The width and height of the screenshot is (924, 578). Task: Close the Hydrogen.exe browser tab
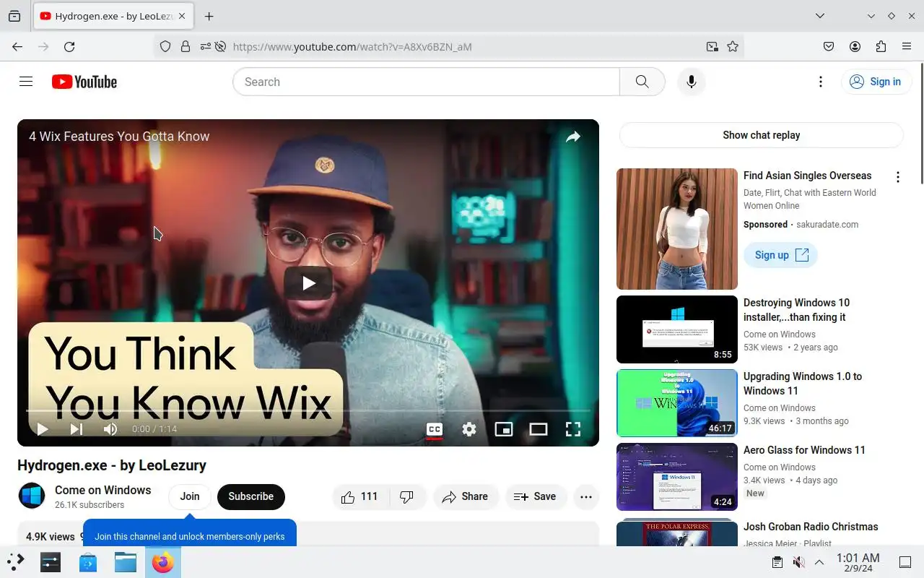(x=181, y=16)
